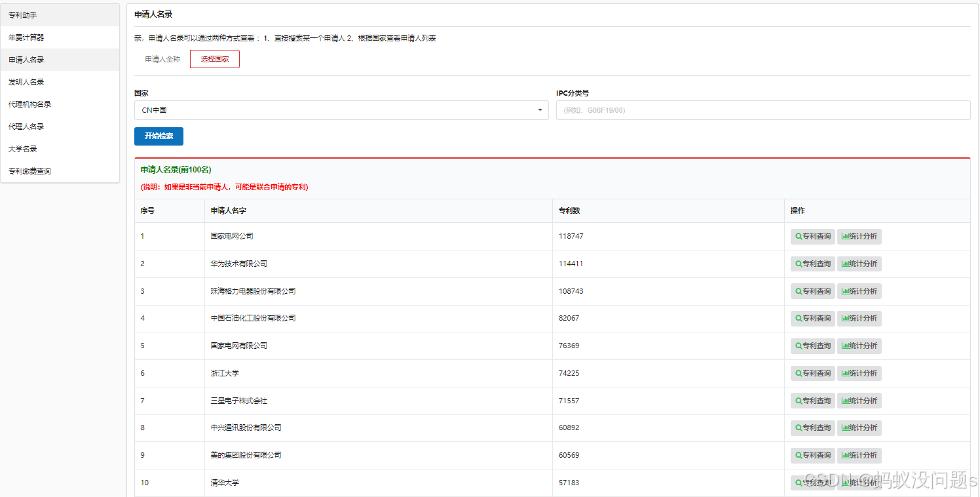980x497 pixels.
Task: Click patent count 108743
Action: 571,291
